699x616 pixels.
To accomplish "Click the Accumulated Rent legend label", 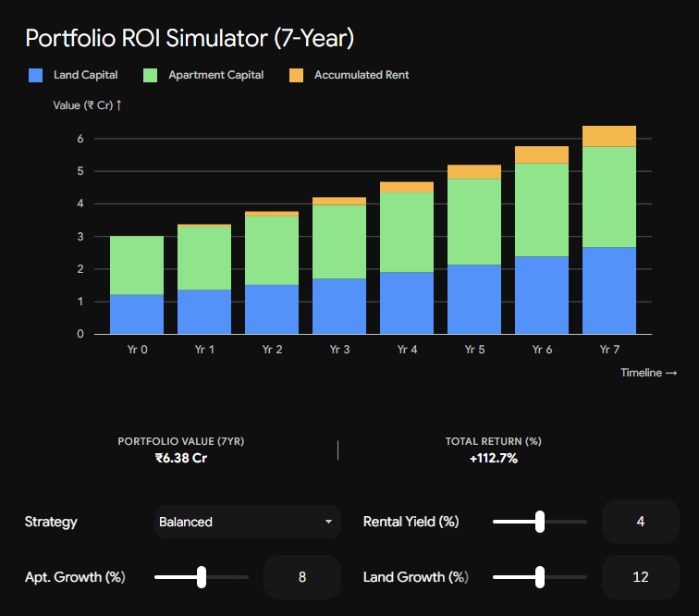I will click(362, 75).
